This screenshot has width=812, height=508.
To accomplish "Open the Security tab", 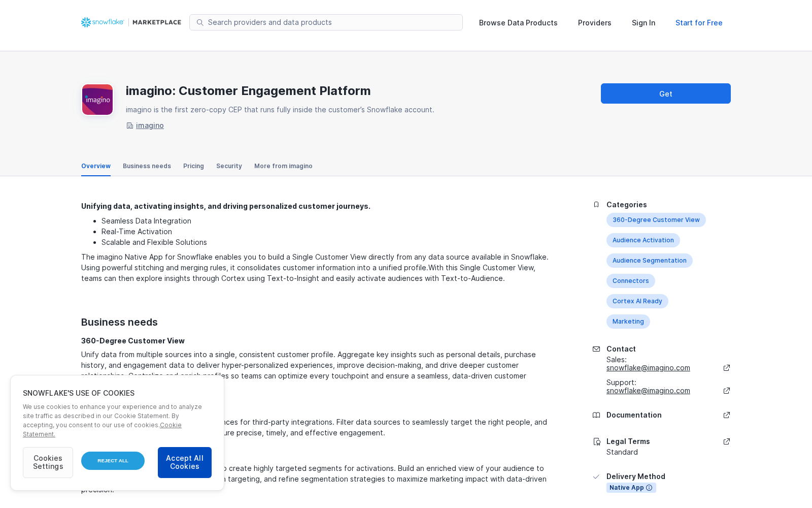I will (x=229, y=166).
